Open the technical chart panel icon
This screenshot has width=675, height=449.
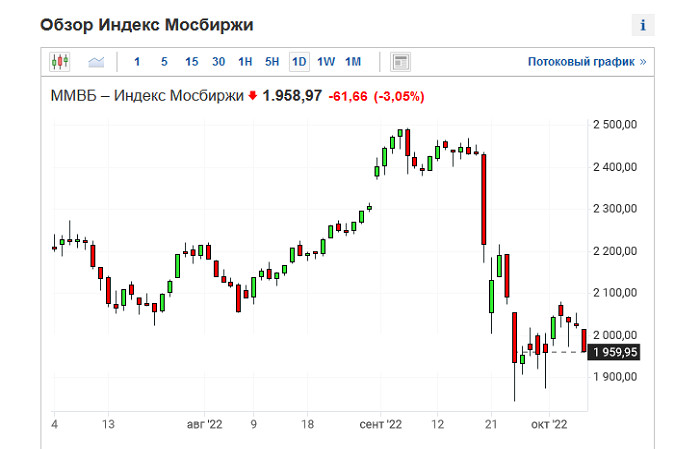[x=400, y=62]
